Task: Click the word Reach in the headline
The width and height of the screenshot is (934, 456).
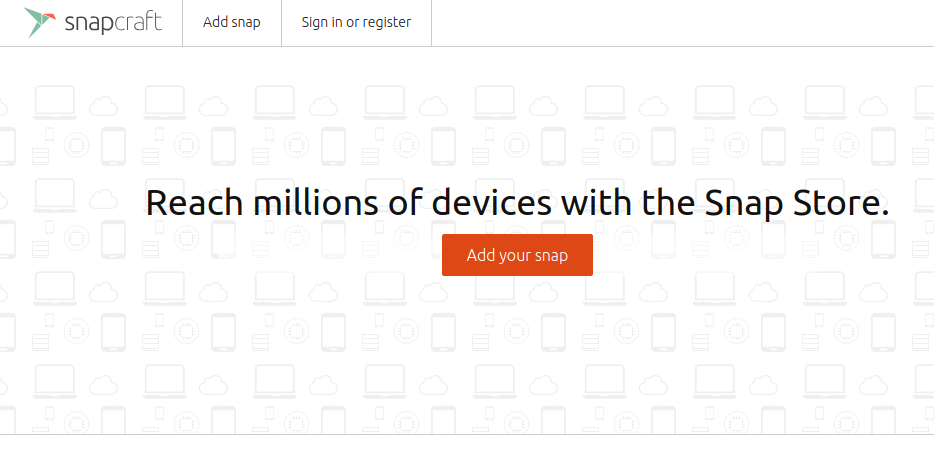Action: [x=195, y=202]
